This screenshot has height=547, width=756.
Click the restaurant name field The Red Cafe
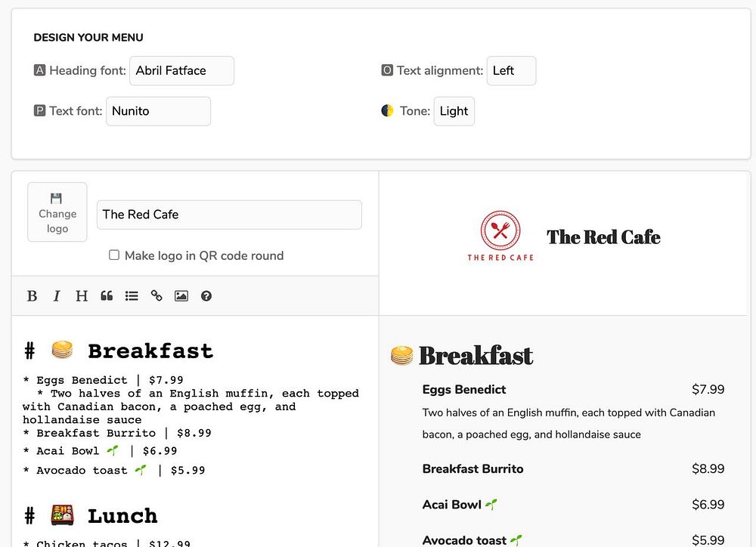pyautogui.click(x=229, y=215)
